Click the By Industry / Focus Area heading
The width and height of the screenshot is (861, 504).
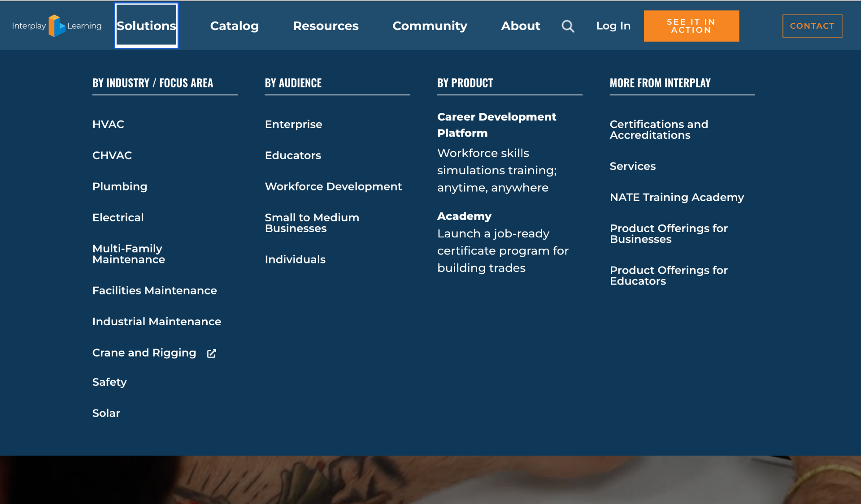152,83
